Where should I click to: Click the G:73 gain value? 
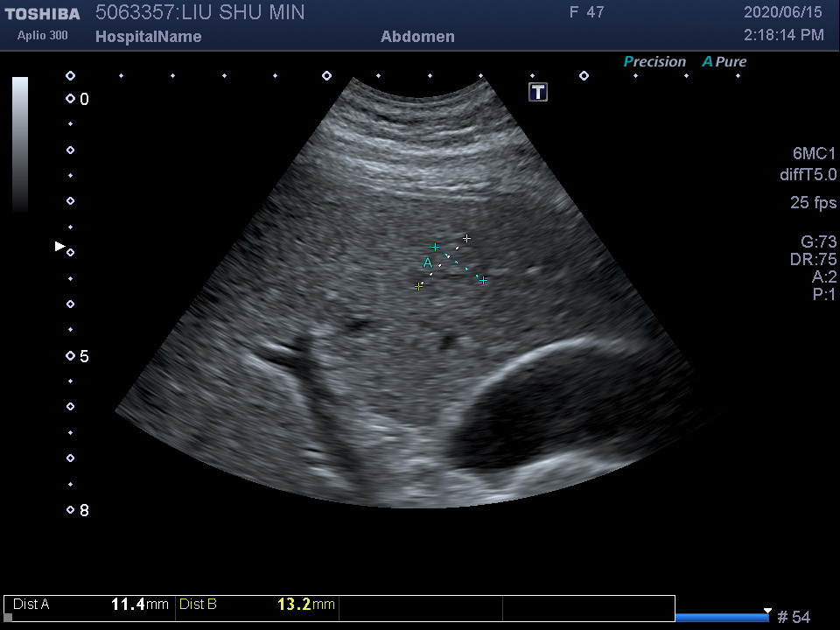(818, 242)
